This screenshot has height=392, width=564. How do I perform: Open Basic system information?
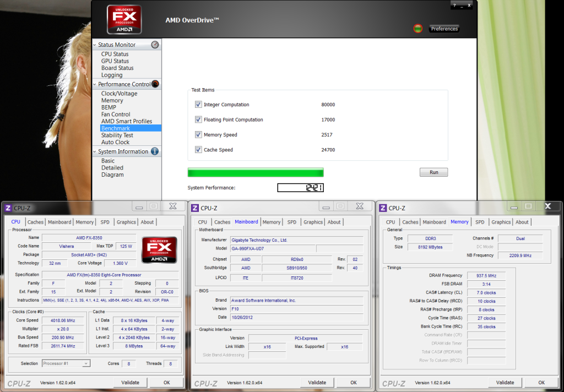pos(108,161)
